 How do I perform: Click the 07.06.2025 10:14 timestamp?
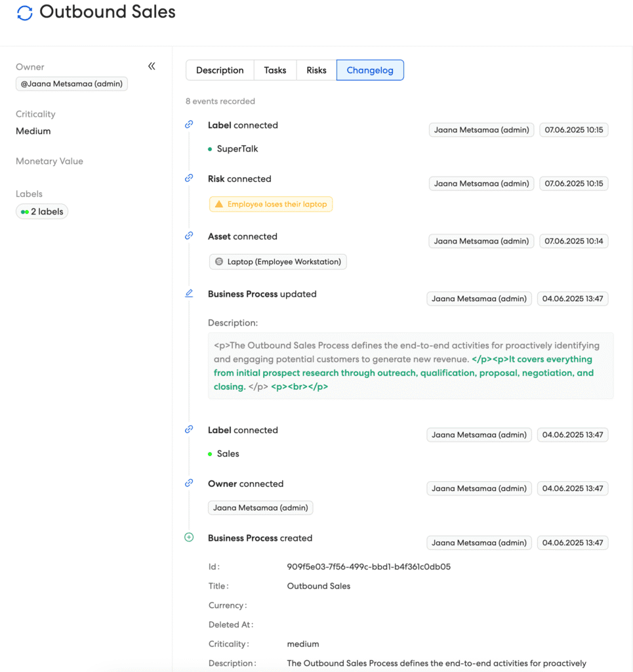point(573,241)
